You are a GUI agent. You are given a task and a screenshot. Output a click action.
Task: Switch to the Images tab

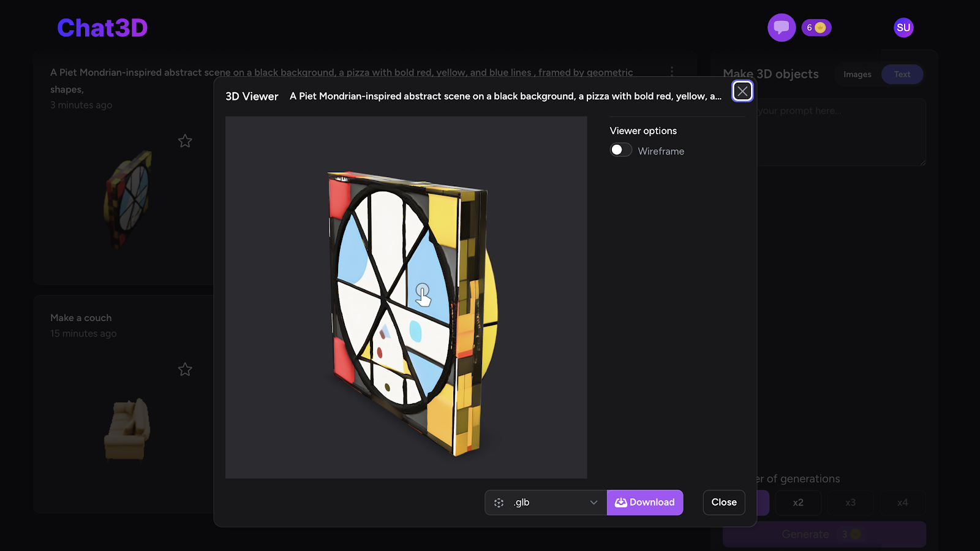pos(857,74)
